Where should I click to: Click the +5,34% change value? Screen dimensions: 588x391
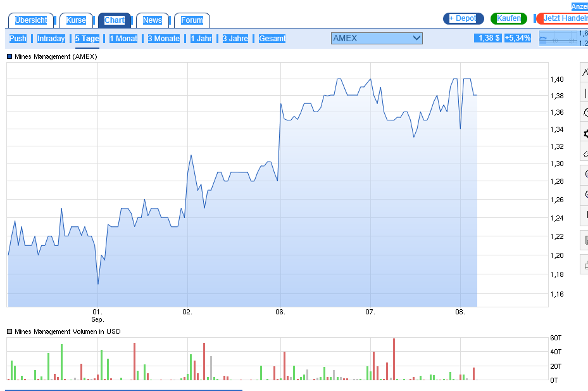518,38
